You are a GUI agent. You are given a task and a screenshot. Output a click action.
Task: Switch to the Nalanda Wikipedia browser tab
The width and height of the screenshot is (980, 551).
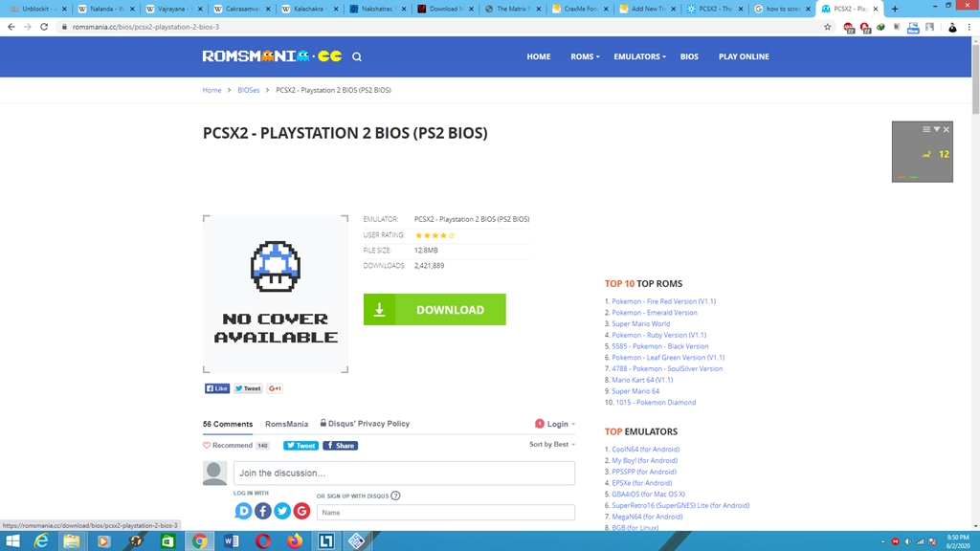click(105, 9)
